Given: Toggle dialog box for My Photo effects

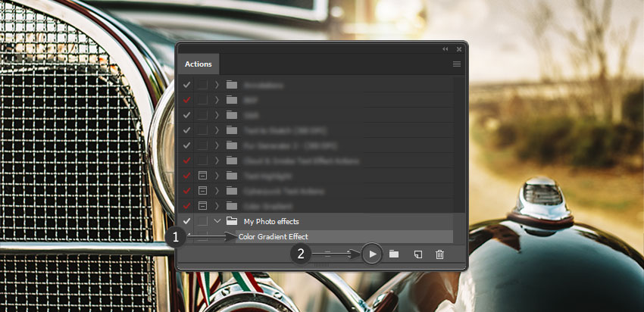Looking at the screenshot, I should [x=202, y=221].
